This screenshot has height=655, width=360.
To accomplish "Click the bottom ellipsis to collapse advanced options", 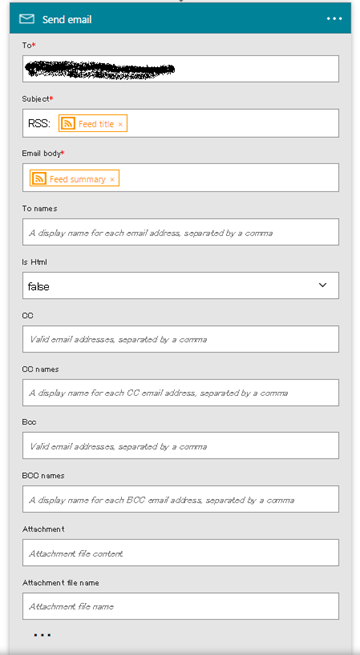I will coord(42,635).
